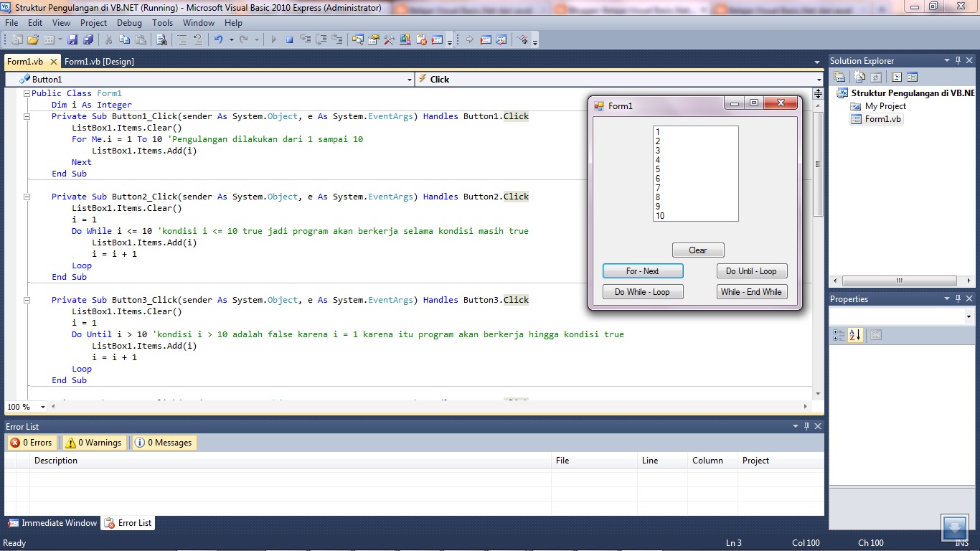Image resolution: width=980 pixels, height=551 pixels.
Task: Click View Designer icon in Solution Explorer
Action: pos(912,77)
